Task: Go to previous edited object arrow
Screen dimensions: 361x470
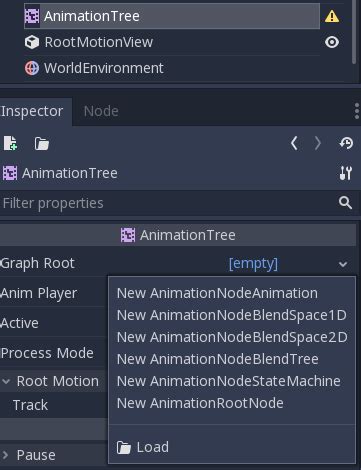Action: tap(294, 144)
